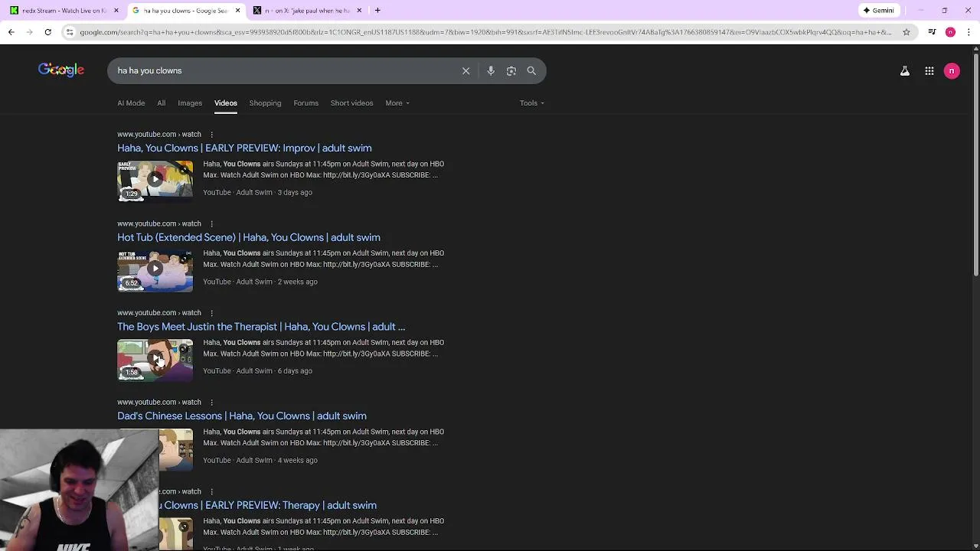The height and width of the screenshot is (551, 980).
Task: Switch to the Short videos tab
Action: click(351, 103)
